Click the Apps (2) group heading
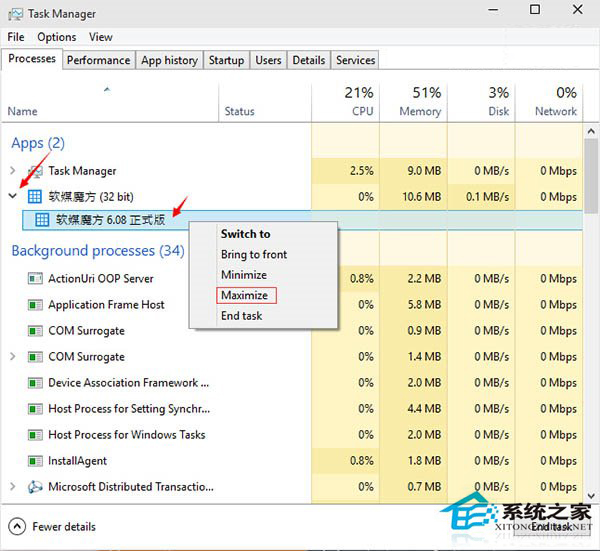The image size is (600, 551). (x=38, y=143)
